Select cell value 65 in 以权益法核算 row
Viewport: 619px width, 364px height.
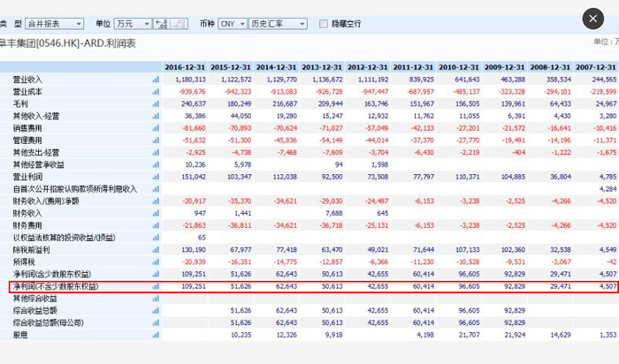202,238
